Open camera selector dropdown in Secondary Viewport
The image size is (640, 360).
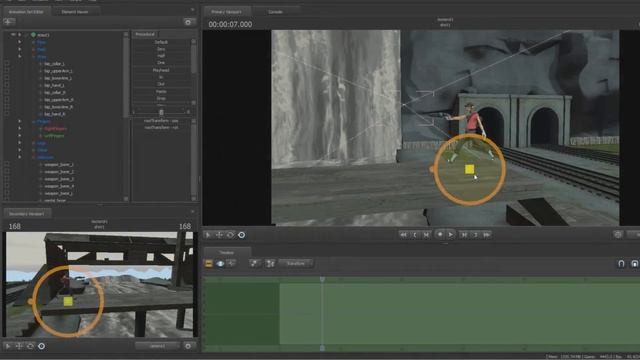(x=158, y=346)
